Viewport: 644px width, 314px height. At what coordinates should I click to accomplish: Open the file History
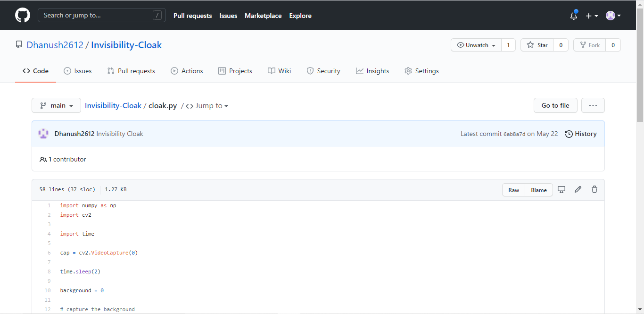pos(581,134)
